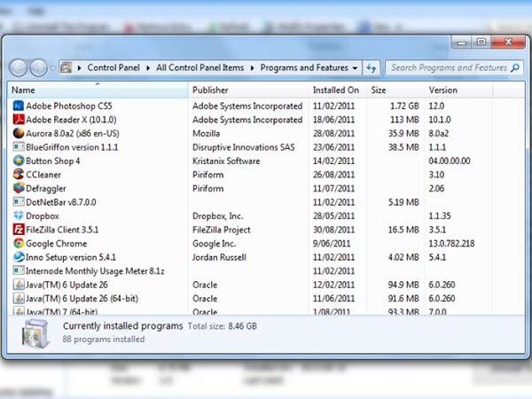
Task: Select the Google Chrome entry
Action: pyautogui.click(x=57, y=243)
